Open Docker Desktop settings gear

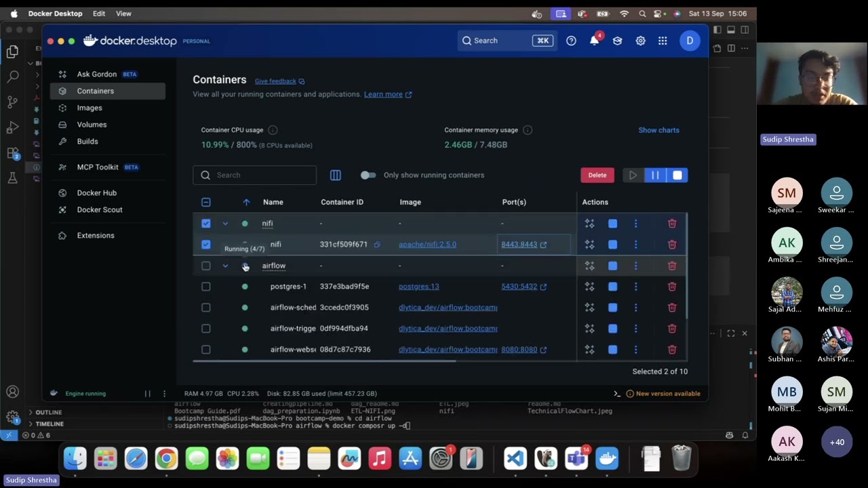pos(640,41)
